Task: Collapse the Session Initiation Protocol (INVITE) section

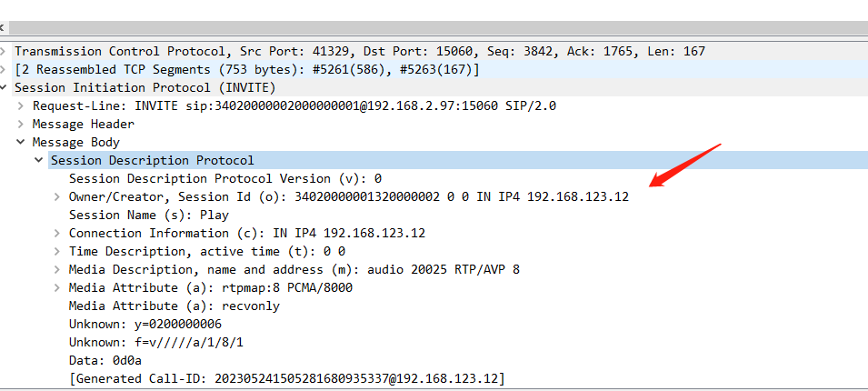Action: pyautogui.click(x=5, y=88)
